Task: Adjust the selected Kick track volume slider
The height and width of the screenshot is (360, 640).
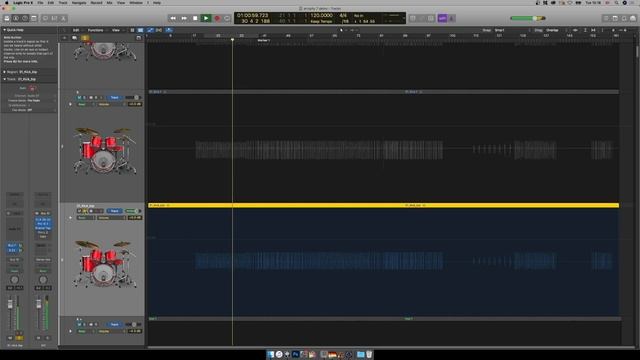Action: click(x=133, y=211)
